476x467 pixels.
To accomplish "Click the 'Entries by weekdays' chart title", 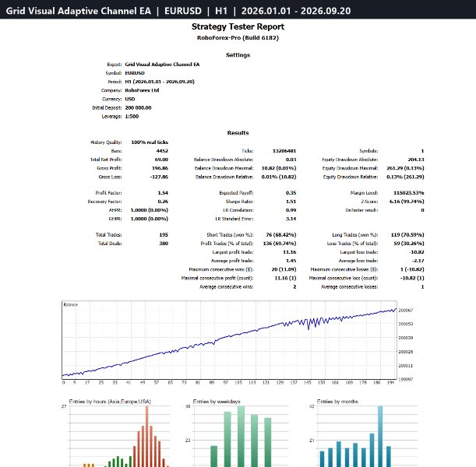I will pyautogui.click(x=217, y=402).
